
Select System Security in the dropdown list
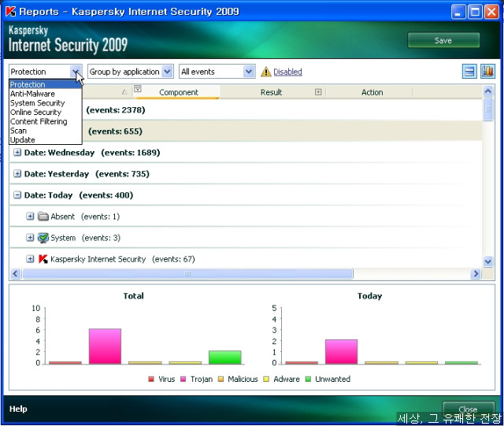coord(46,103)
